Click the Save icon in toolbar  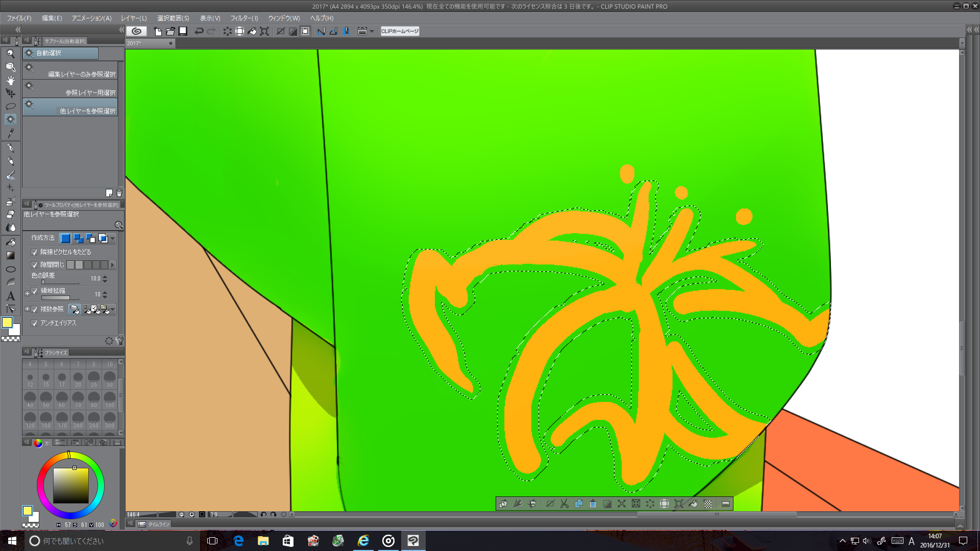[183, 31]
